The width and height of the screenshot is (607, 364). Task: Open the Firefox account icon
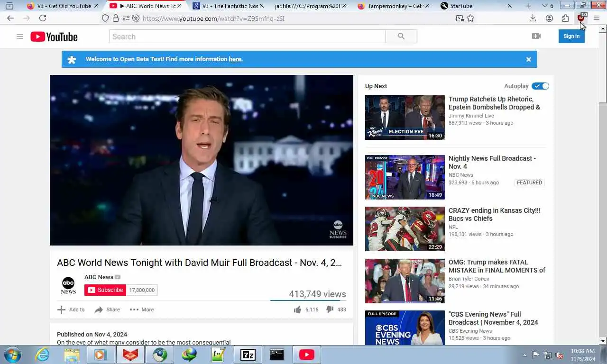point(549,18)
